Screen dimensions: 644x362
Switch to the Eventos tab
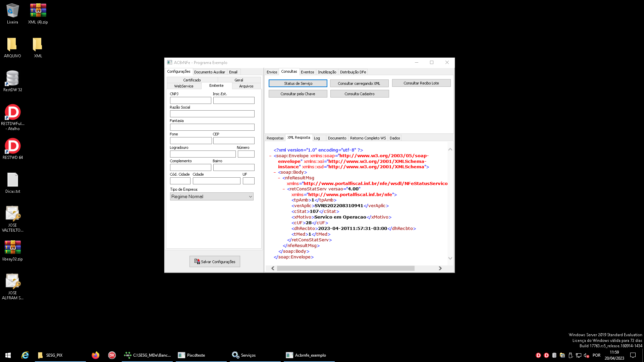click(307, 72)
